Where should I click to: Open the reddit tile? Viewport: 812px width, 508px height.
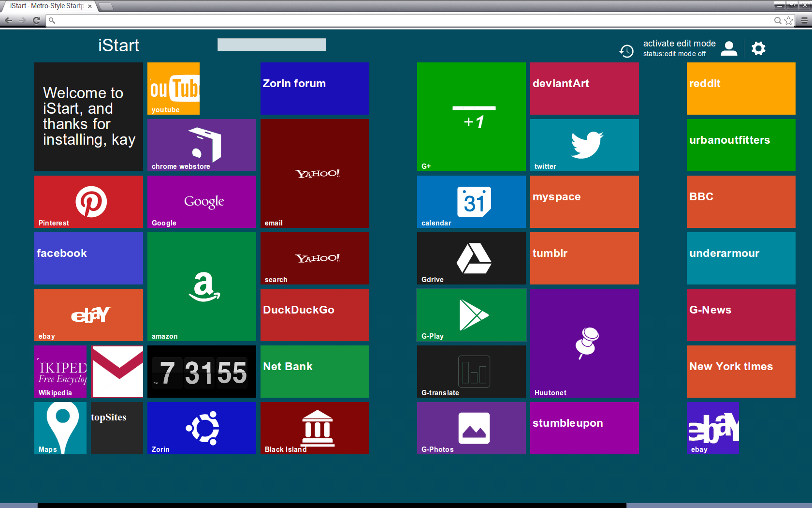pos(741,89)
